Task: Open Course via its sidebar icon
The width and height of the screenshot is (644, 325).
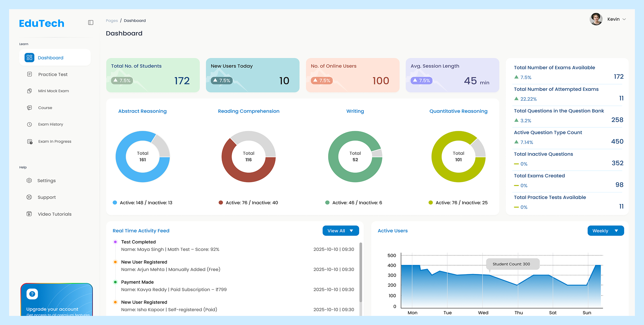Action: (30, 108)
